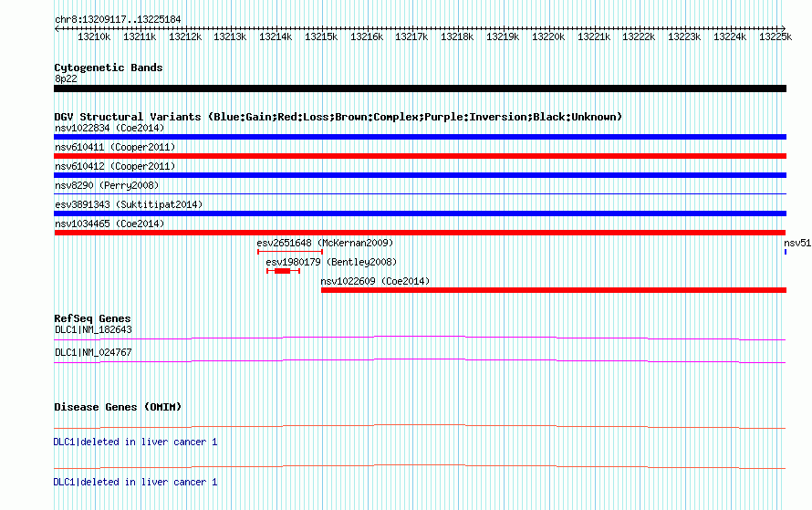Select the blue nsv1022834 gain bar
The image size is (812, 510).
point(420,137)
